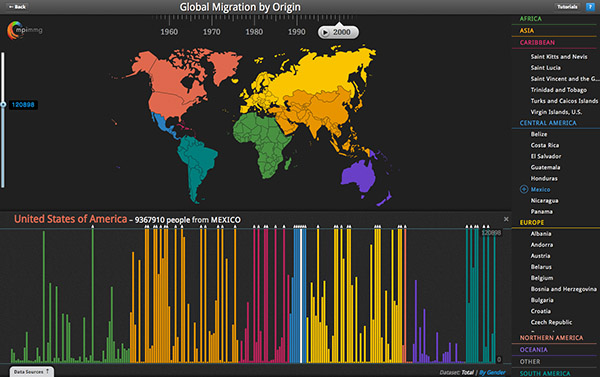
Task: Select Saint Vincent and the G...
Action: pos(565,79)
